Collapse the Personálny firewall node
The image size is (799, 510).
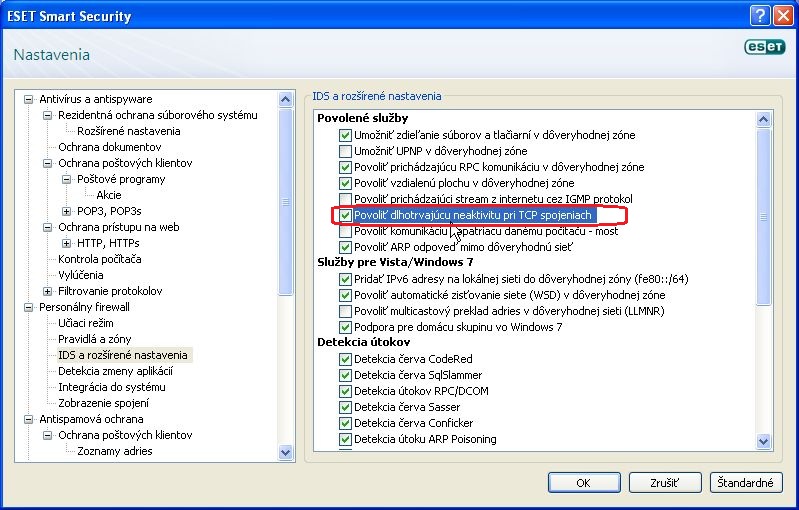29,307
